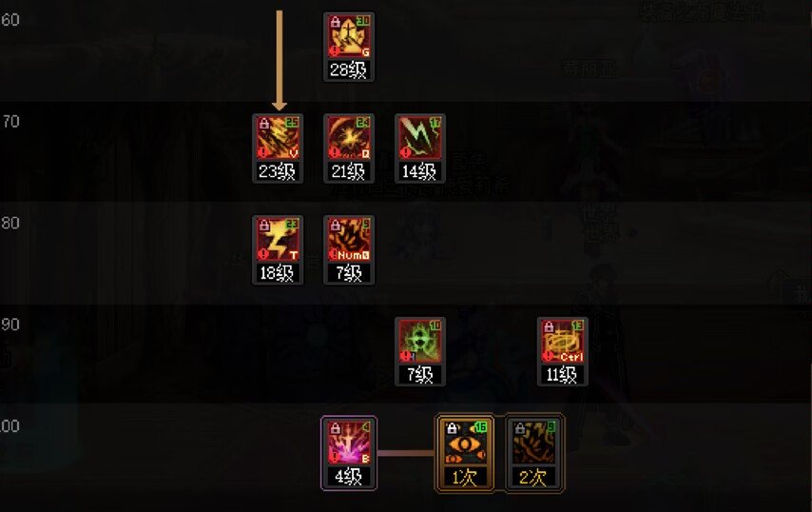Click the 23级 level label under V skill

278,171
